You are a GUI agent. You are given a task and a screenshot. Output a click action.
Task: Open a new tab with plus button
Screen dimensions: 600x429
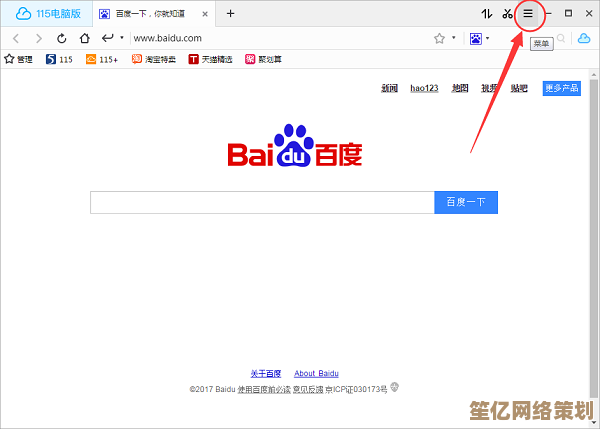click(230, 13)
